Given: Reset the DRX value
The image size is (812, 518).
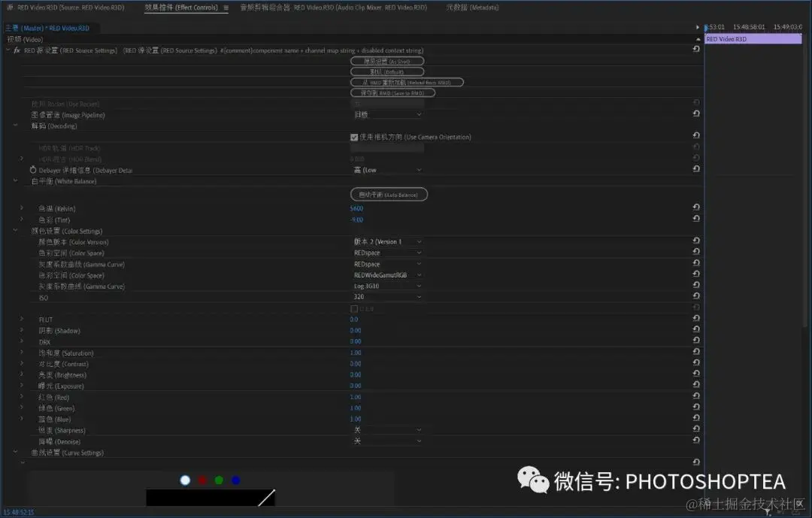Looking at the screenshot, I should tap(696, 341).
